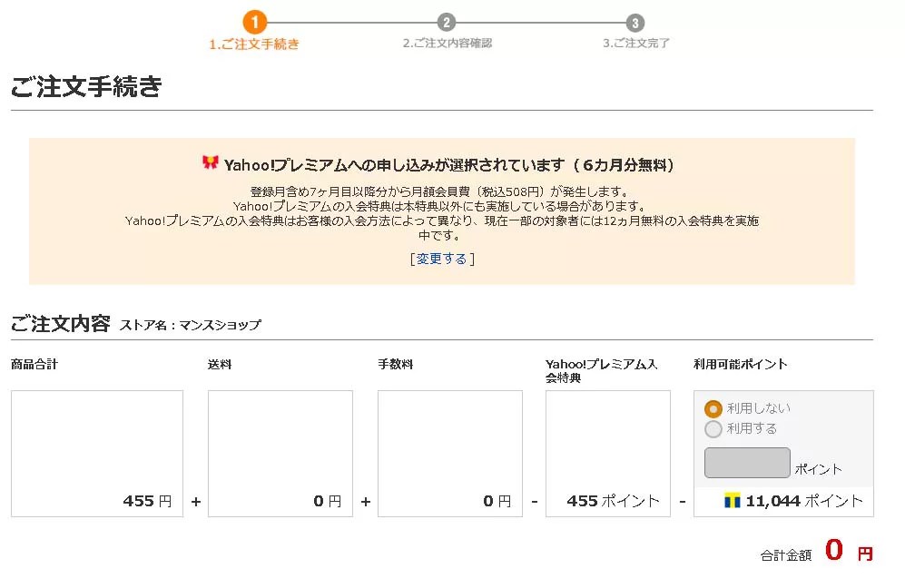Image resolution: width=905 pixels, height=588 pixels.
Task: Open the 変更する link
Action: click(x=442, y=259)
